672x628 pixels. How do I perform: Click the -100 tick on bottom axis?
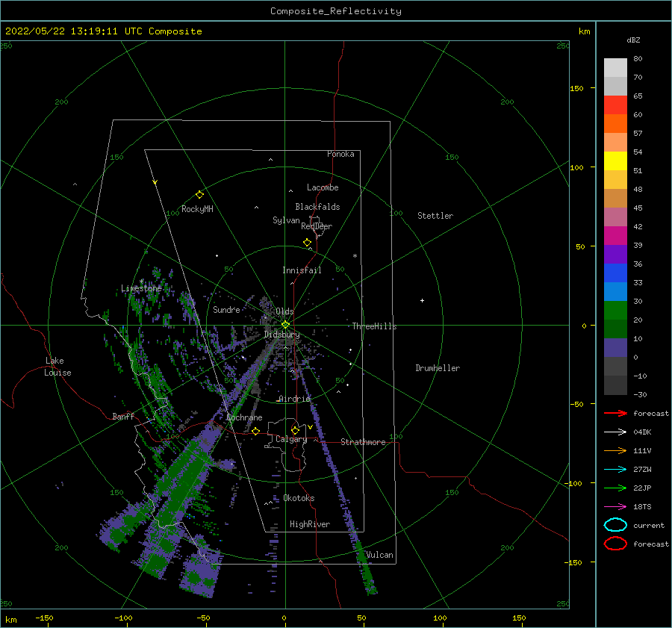123,618
